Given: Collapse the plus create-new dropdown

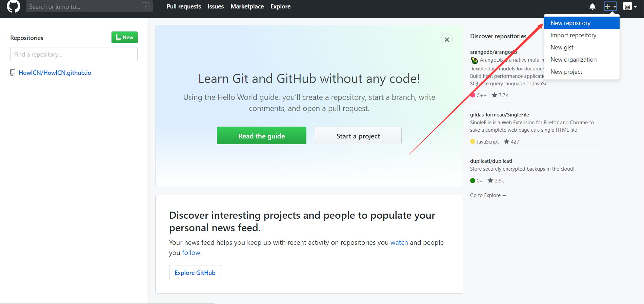Looking at the screenshot, I should 610,6.
